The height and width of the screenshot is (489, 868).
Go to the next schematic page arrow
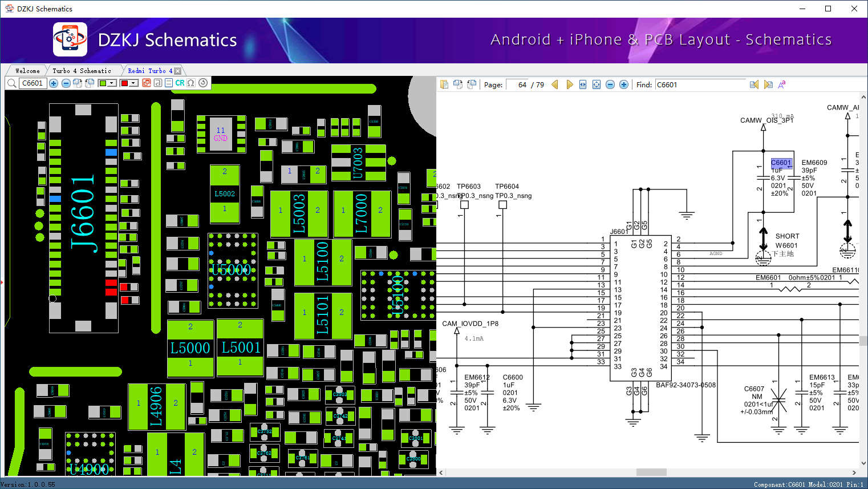569,84
